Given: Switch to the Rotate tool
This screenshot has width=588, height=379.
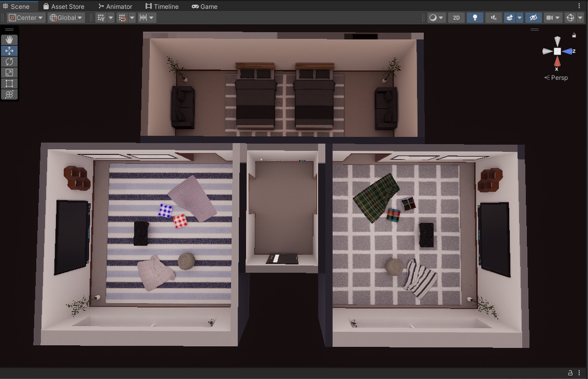Looking at the screenshot, I should tap(9, 61).
